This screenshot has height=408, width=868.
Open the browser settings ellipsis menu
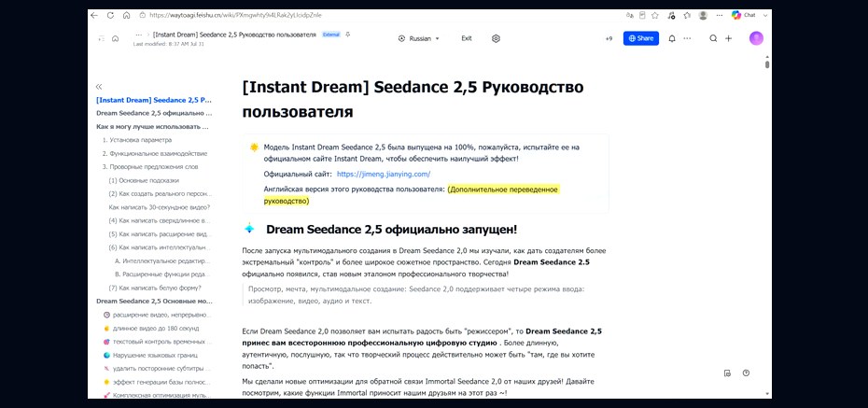tap(719, 16)
